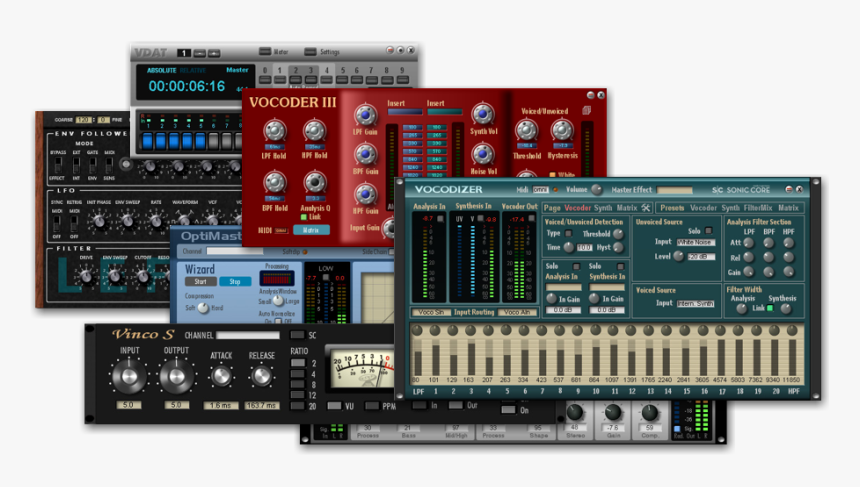
Task: Click the Vocoder III Analysis Q knob
Action: [315, 183]
